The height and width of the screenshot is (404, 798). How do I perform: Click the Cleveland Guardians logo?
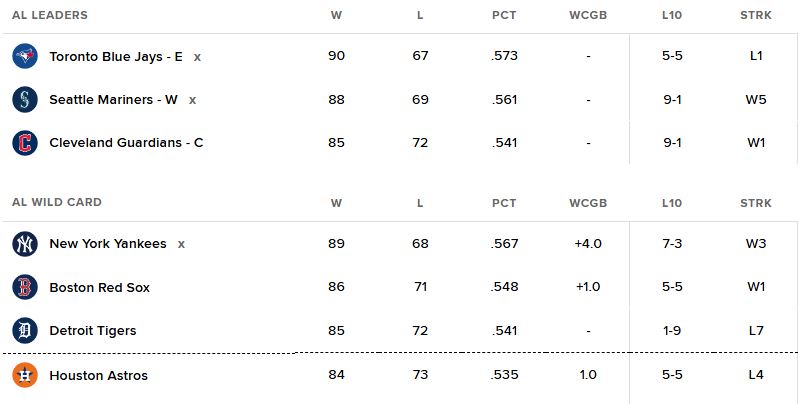coord(25,142)
